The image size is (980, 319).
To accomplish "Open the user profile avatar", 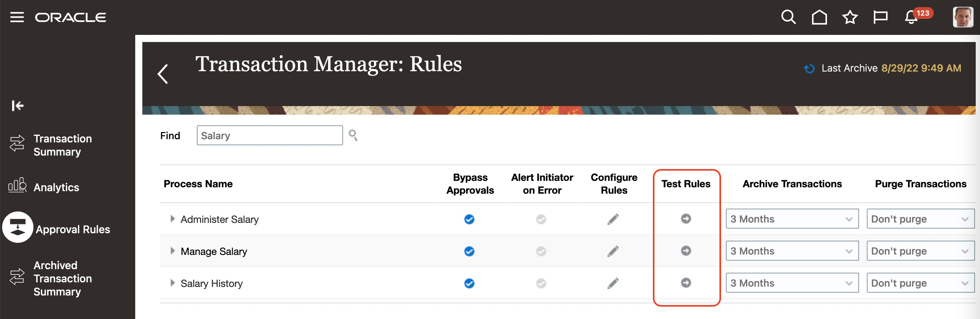I will tap(963, 17).
